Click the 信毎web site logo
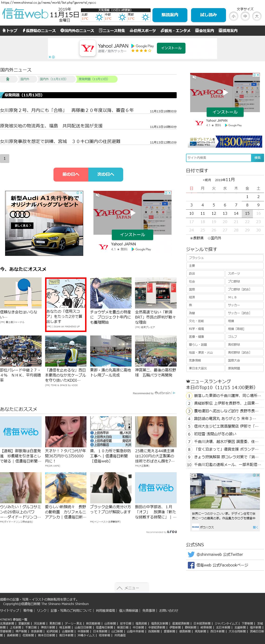This screenshot has height=644, width=265. click(x=25, y=14)
